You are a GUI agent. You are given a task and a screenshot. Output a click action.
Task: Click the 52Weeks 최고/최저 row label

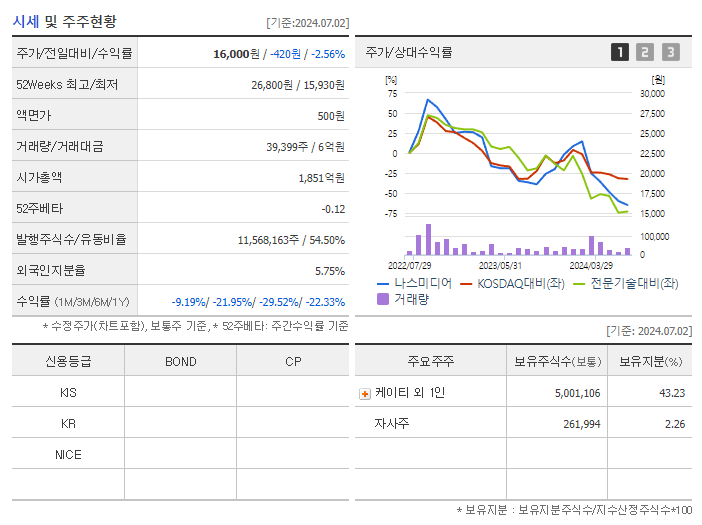tap(67, 85)
